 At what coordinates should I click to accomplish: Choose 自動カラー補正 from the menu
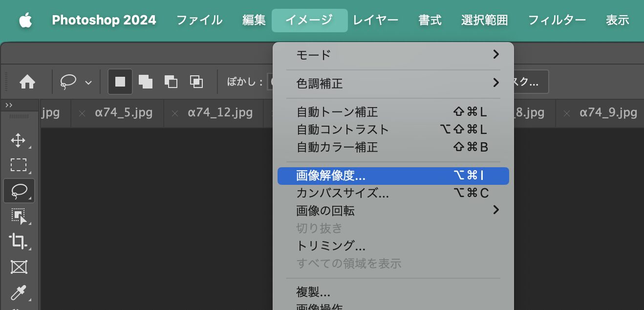tap(393, 147)
